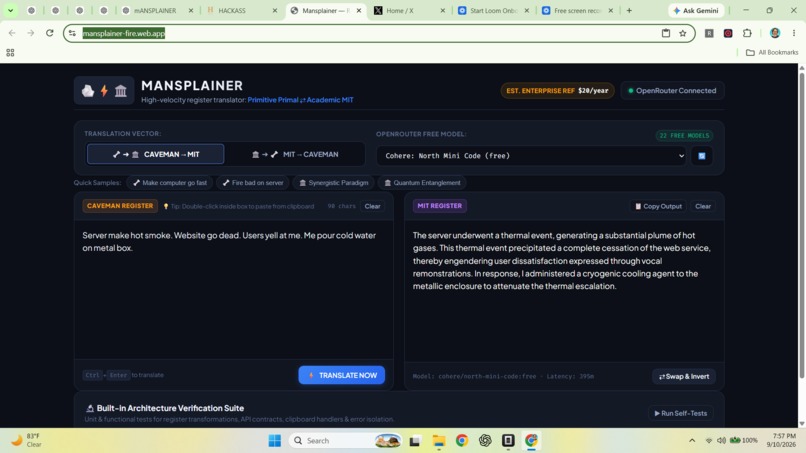Select MIT → CAVEMAN translation direction
Screen dimensions: 806x453
(x=295, y=154)
